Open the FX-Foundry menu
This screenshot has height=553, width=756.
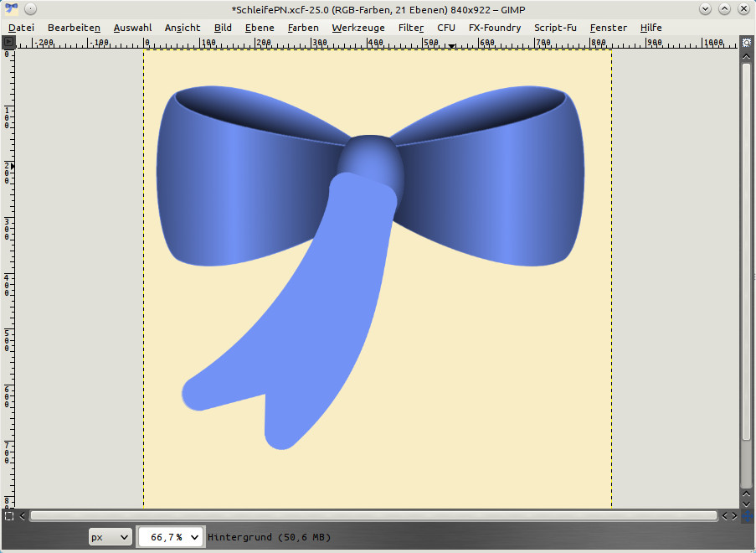494,28
